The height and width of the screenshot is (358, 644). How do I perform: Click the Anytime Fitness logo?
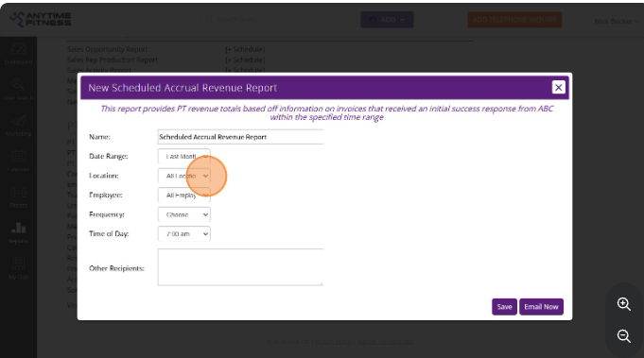click(41, 19)
